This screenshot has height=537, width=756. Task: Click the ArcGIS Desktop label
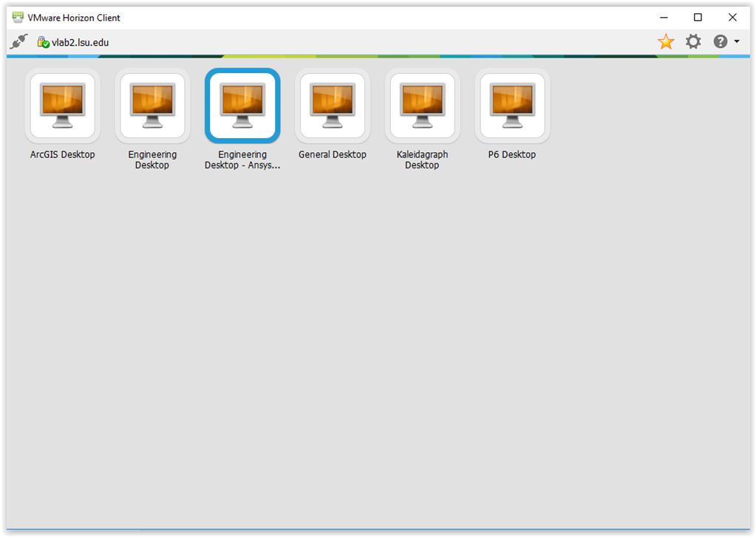(x=63, y=154)
